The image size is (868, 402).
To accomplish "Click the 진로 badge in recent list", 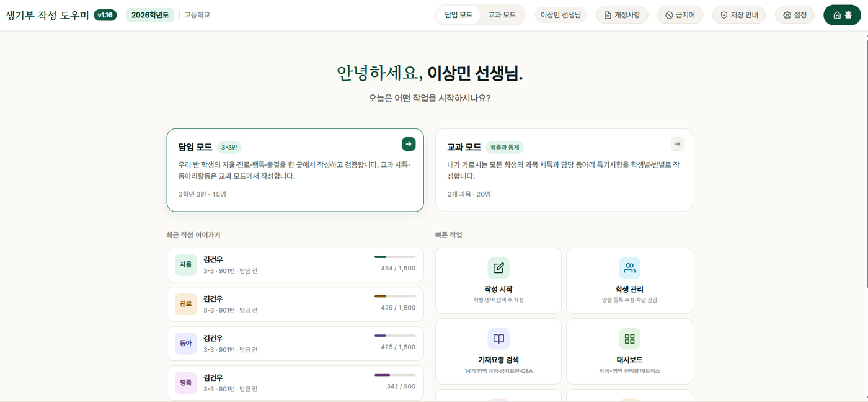I will pyautogui.click(x=186, y=304).
